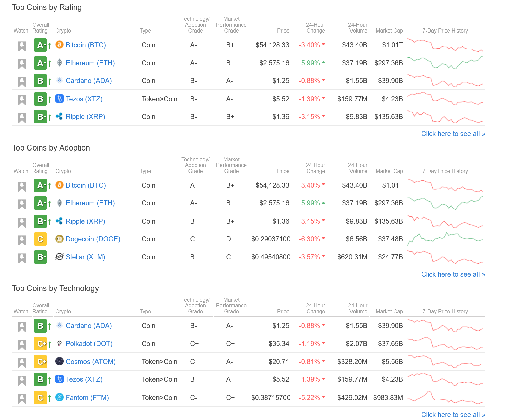
Task: Click Fantom logo icon
Action: click(59, 397)
